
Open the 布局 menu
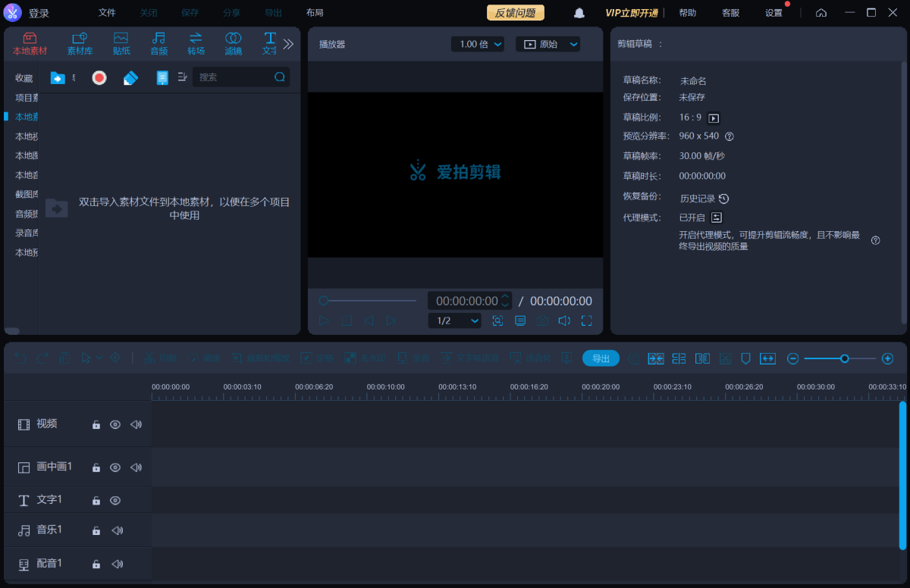[315, 13]
